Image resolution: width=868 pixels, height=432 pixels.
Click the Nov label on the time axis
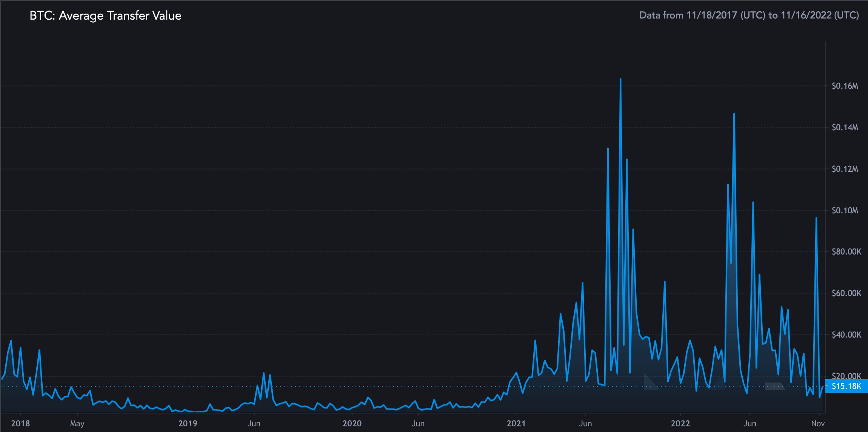(818, 423)
